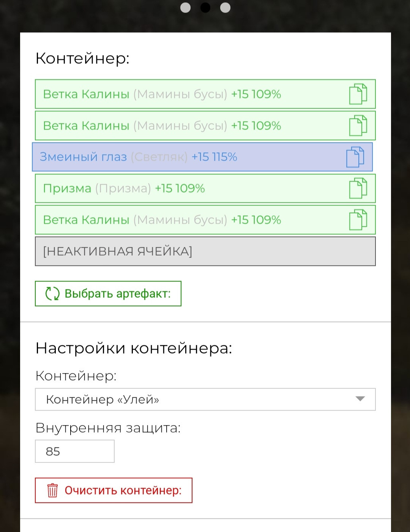This screenshot has height=532, width=410.
Task: Choose the Ветка Калины row under Призма
Action: pyautogui.click(x=205, y=220)
